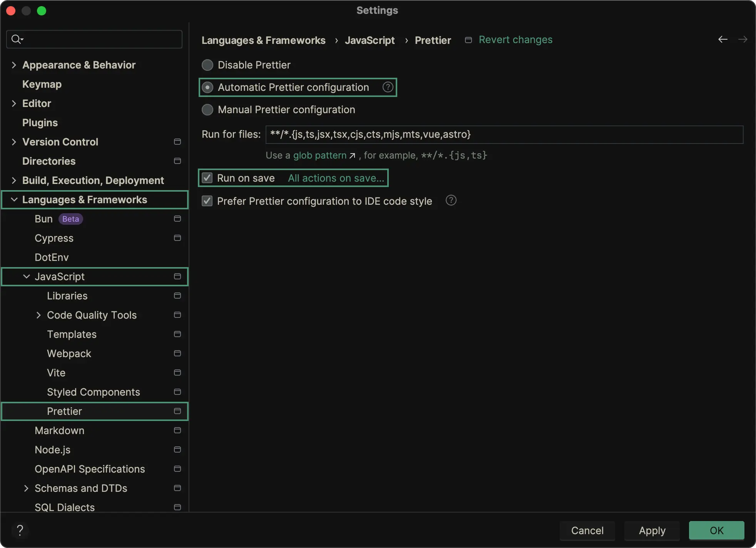The width and height of the screenshot is (756, 548).
Task: Toggle the Run on save checkbox
Action: tap(207, 178)
